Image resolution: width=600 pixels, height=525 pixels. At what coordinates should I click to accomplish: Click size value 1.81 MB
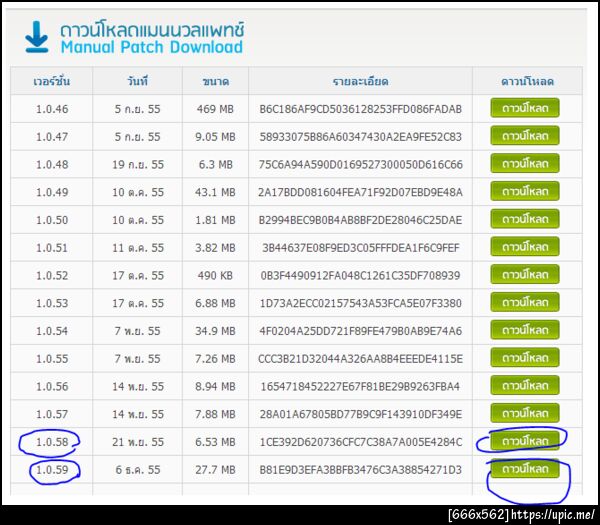click(x=215, y=220)
